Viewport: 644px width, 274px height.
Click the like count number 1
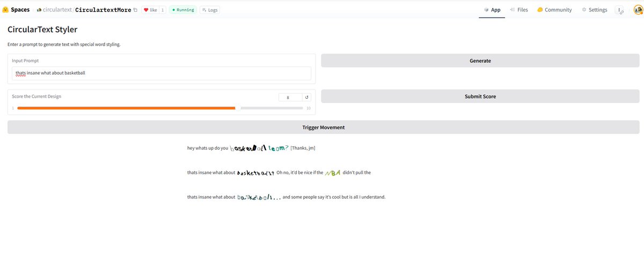coord(163,10)
